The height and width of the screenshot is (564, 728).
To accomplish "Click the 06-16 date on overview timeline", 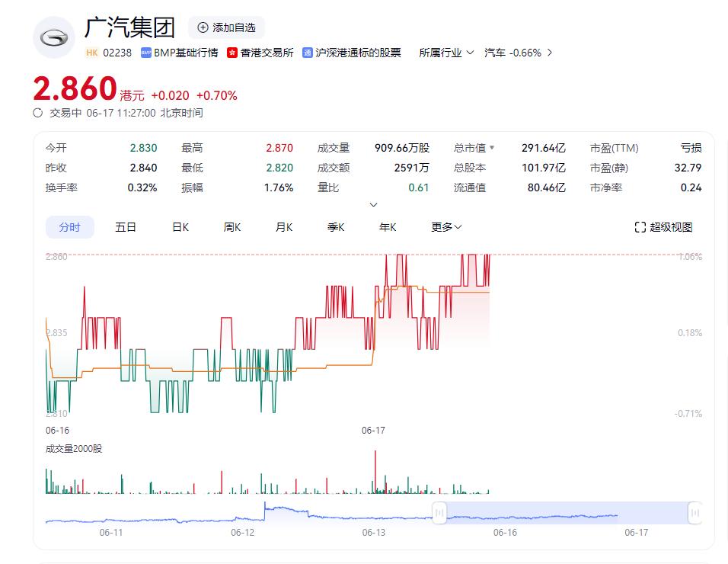I will coord(505,533).
